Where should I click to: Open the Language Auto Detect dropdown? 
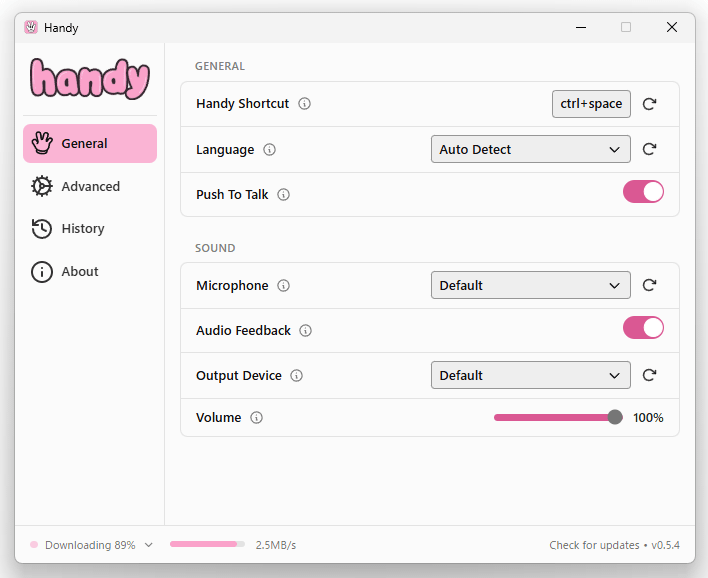pos(530,149)
